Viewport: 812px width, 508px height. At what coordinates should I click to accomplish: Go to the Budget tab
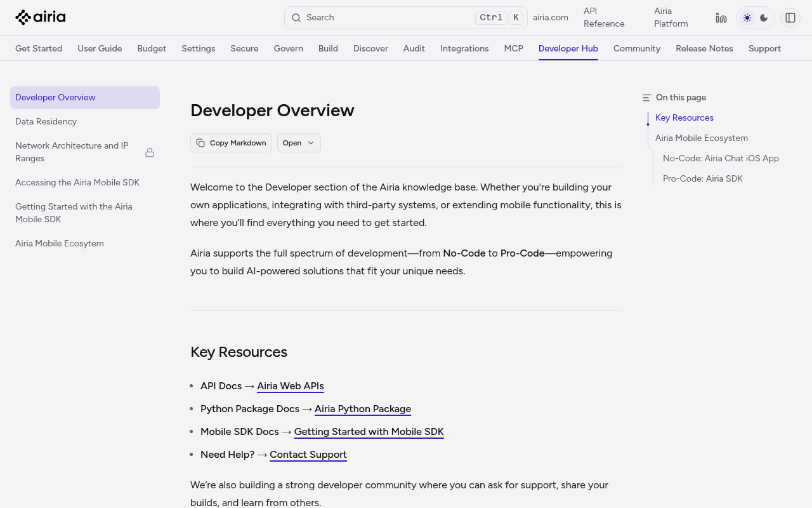pyautogui.click(x=152, y=48)
